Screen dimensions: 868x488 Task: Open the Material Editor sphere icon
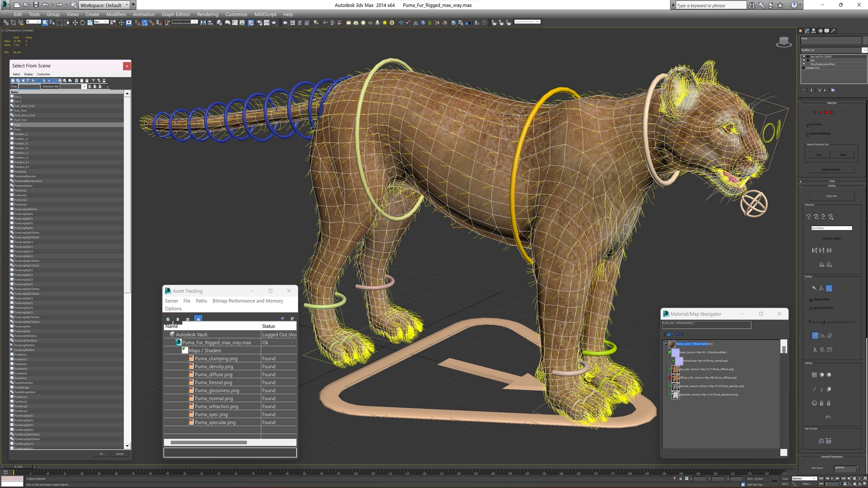[x=250, y=23]
